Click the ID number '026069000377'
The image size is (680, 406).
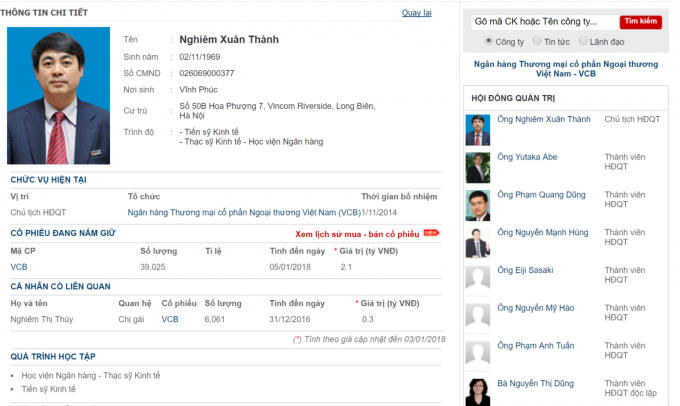click(x=207, y=73)
